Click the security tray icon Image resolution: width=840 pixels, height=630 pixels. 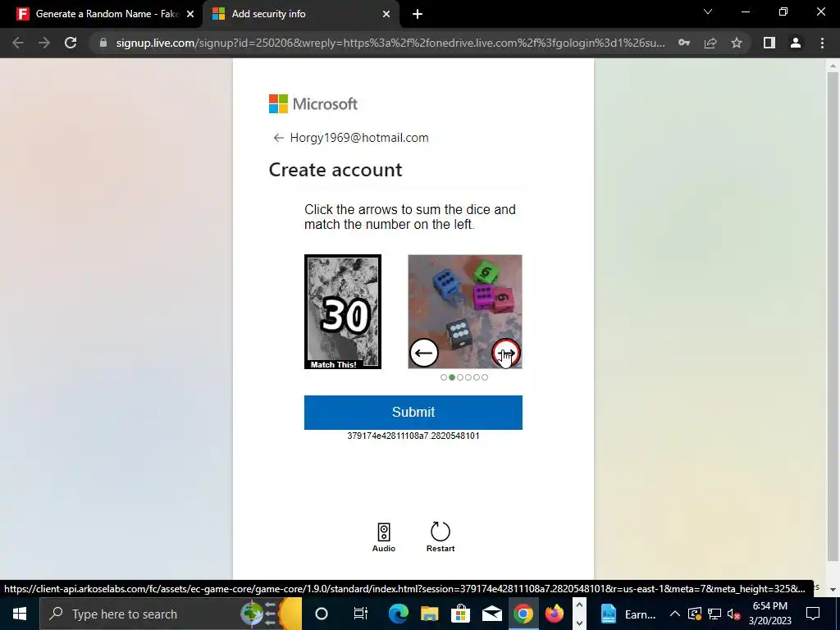(x=694, y=614)
